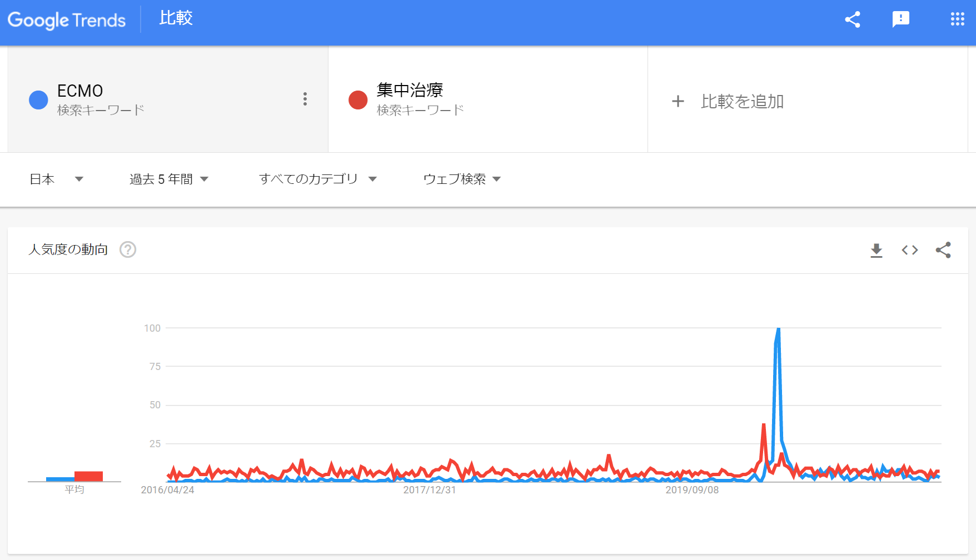The width and height of the screenshot is (976, 560).
Task: Click the ECMO peak point on chart
Action: [778, 329]
